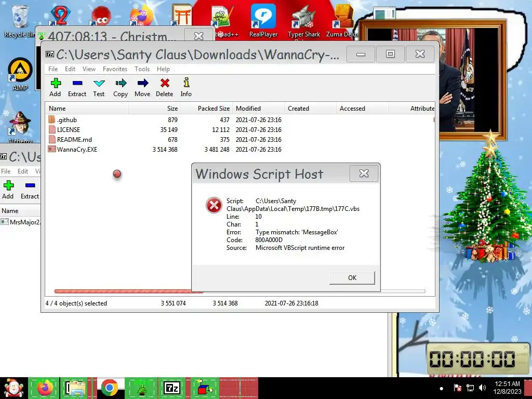Close the Windows Script Host dialog
This screenshot has height=399, width=532.
pyautogui.click(x=364, y=174)
